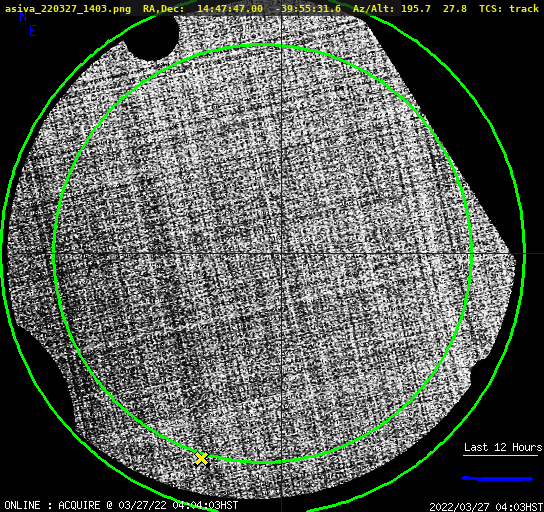Click the blue E east indicator
The height and width of the screenshot is (512, 544).
pyautogui.click(x=33, y=31)
